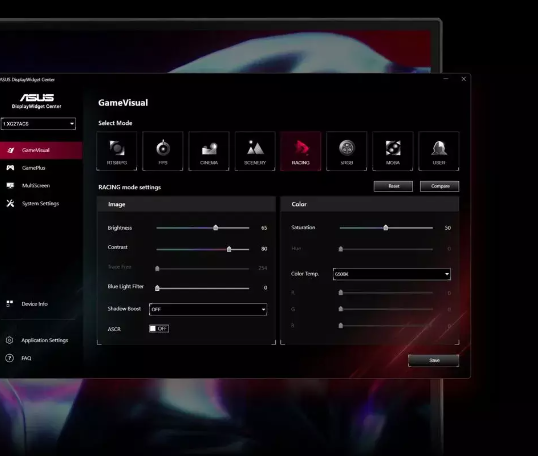Image resolution: width=538 pixels, height=456 pixels.
Task: Click the Reset button
Action: 393,186
